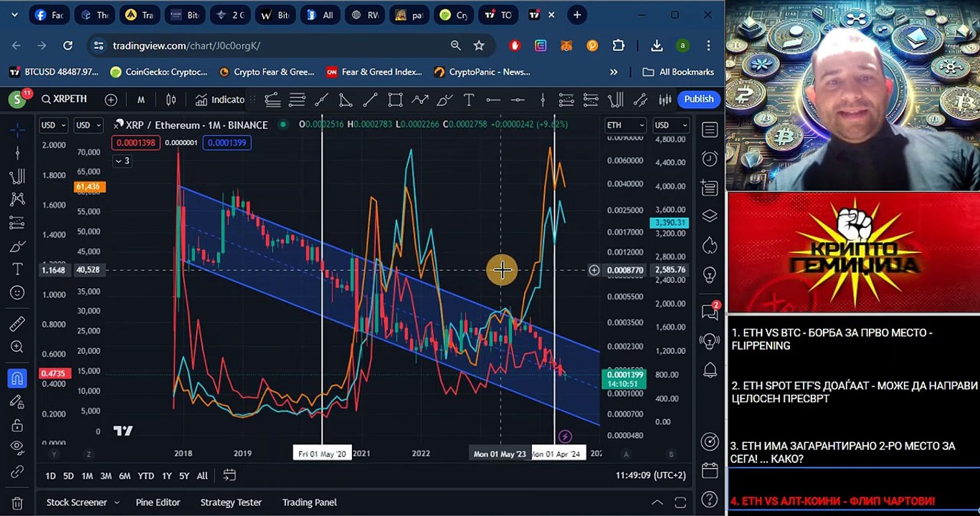Open the CoinGecko bookmark
Viewport: 980px width, 516px height.
click(158, 72)
